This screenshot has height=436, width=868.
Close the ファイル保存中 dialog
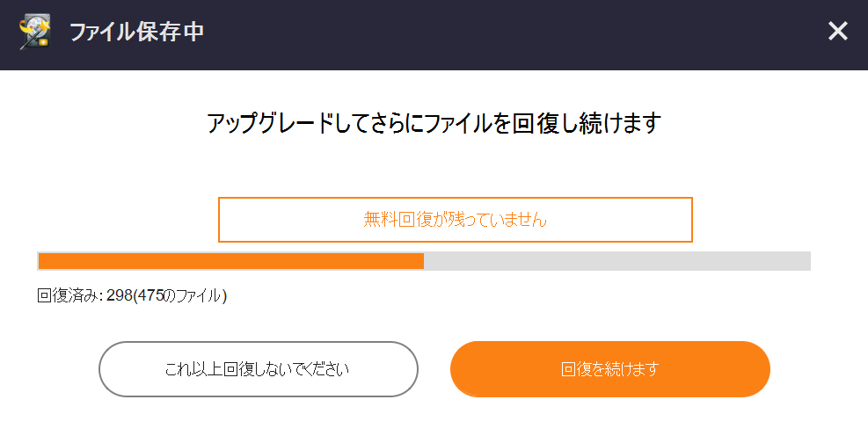click(837, 33)
